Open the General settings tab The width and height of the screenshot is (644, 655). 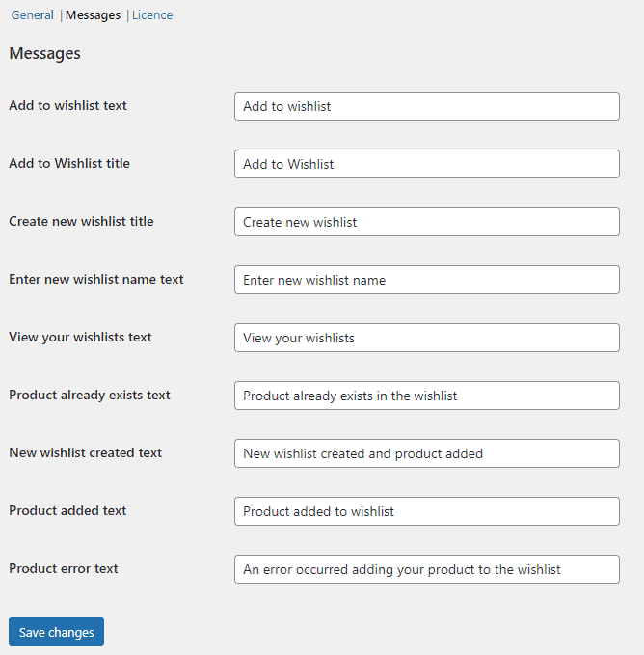32,15
